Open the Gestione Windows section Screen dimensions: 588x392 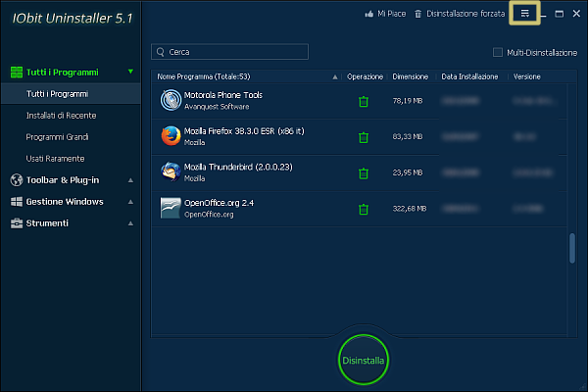tap(65, 202)
